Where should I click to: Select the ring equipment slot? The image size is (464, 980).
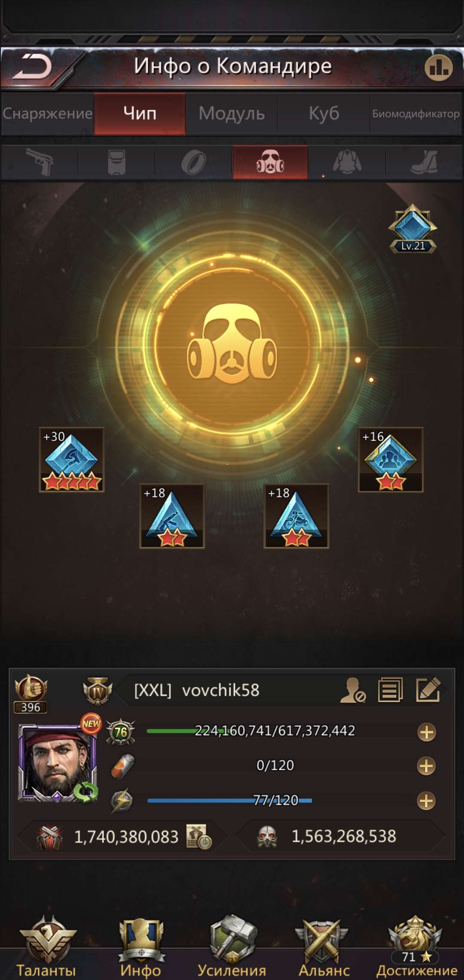[194, 162]
